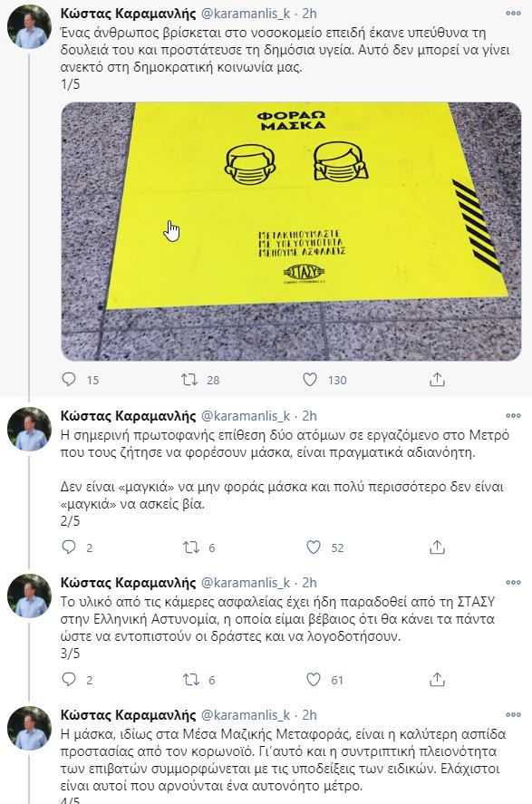Screen dimensions: 532x804
Task: Open the profile avatar on the 3/5 tweet
Action: point(29,596)
